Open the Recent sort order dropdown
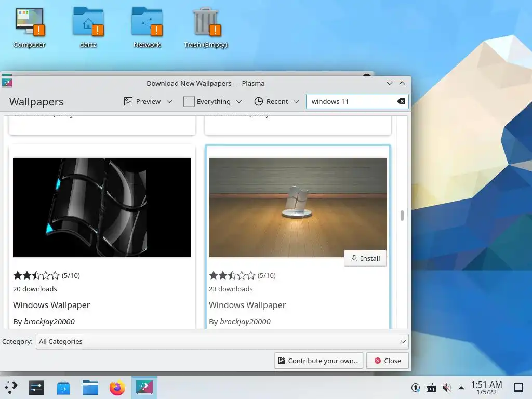The height and width of the screenshot is (399, 532). [x=276, y=101]
